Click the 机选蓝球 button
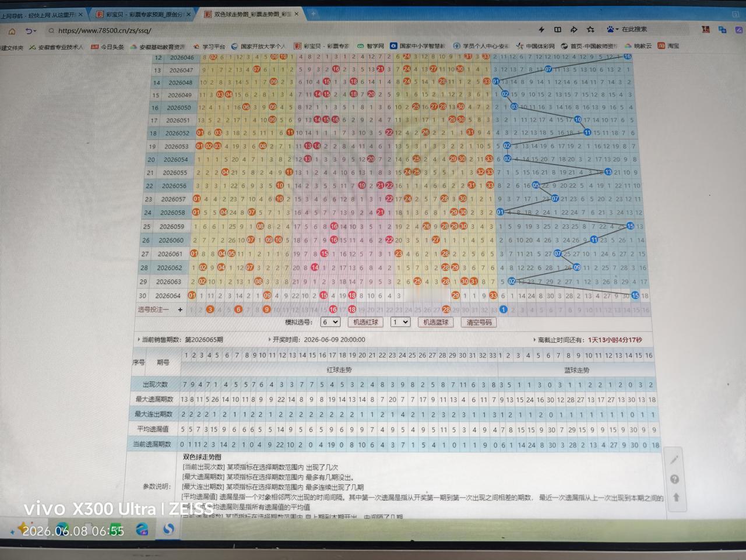This screenshot has width=746, height=560. pos(436,322)
